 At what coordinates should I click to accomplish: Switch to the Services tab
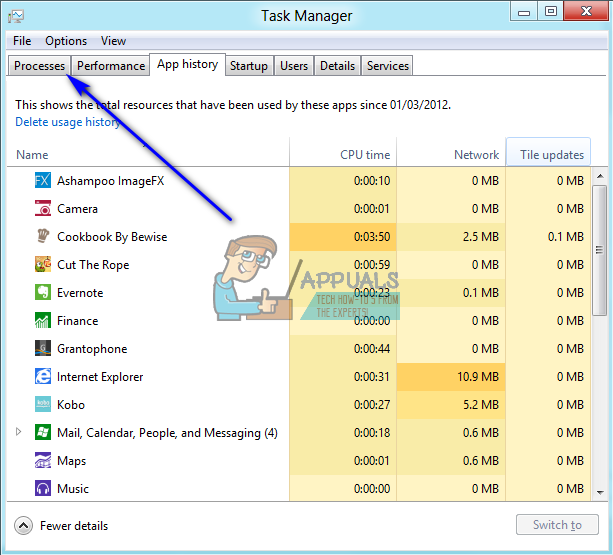388,66
